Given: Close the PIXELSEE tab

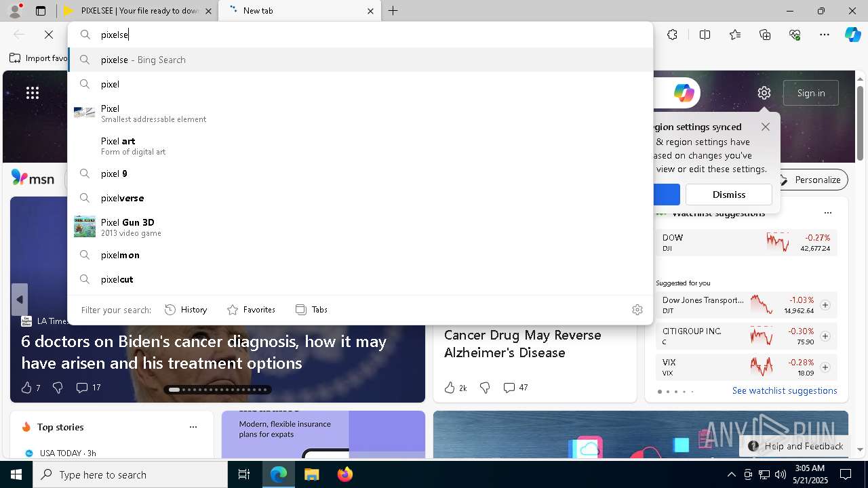Looking at the screenshot, I should click(208, 11).
